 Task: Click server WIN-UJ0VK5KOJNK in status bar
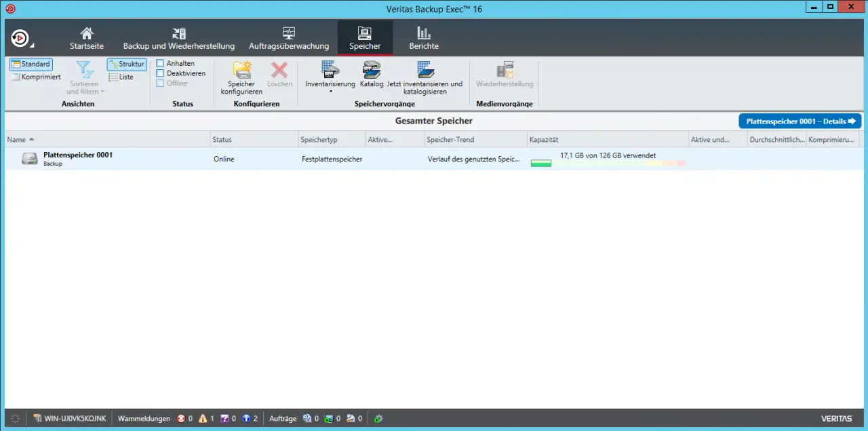click(70, 419)
